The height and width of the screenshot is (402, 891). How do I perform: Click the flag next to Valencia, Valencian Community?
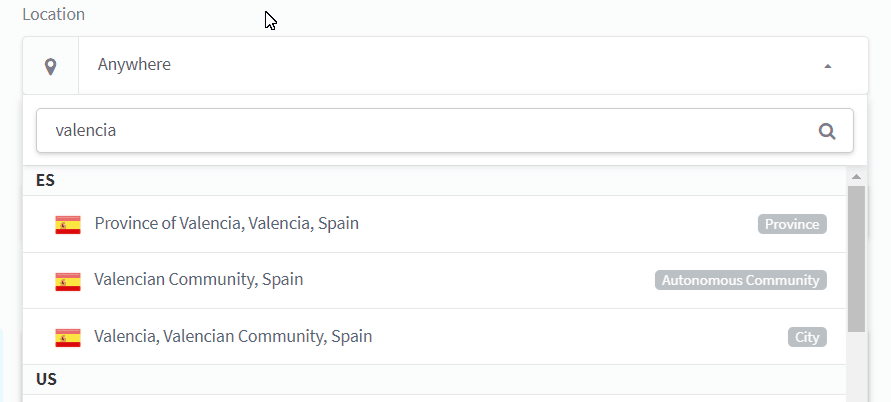68,337
